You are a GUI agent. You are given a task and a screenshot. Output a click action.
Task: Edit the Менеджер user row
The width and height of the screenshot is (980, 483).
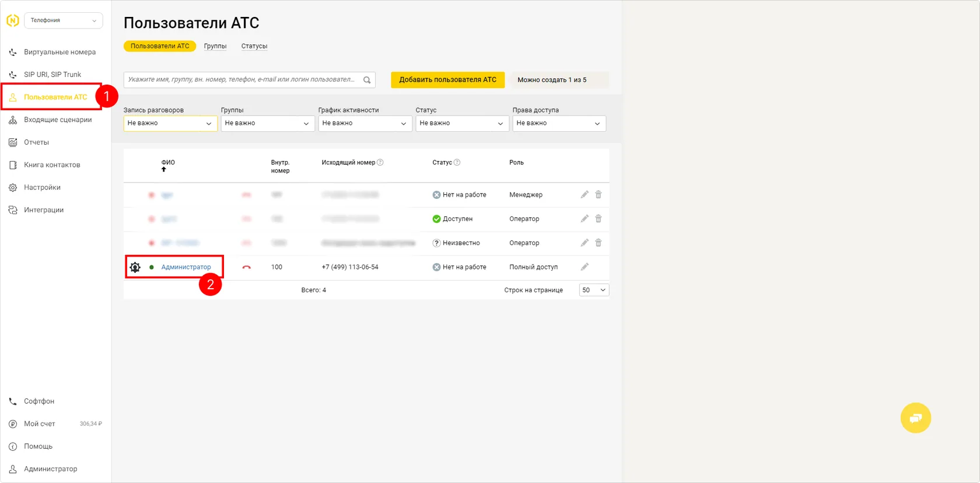tap(584, 195)
